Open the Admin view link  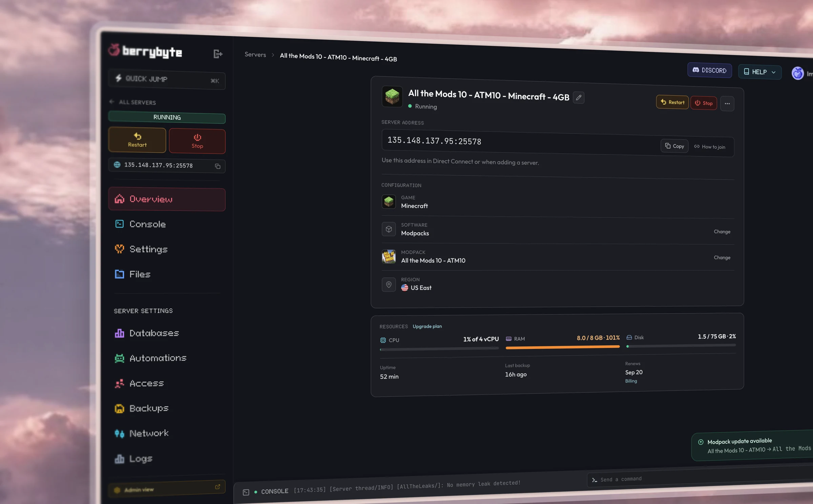(167, 489)
